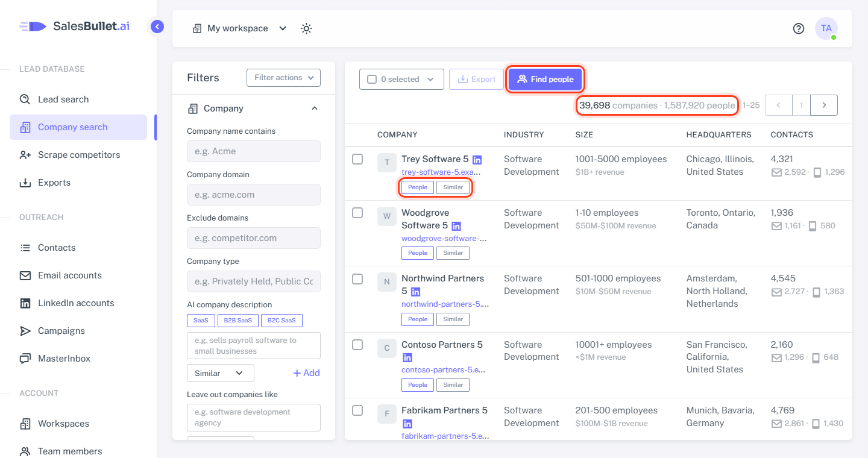Click the Find people button

545,79
